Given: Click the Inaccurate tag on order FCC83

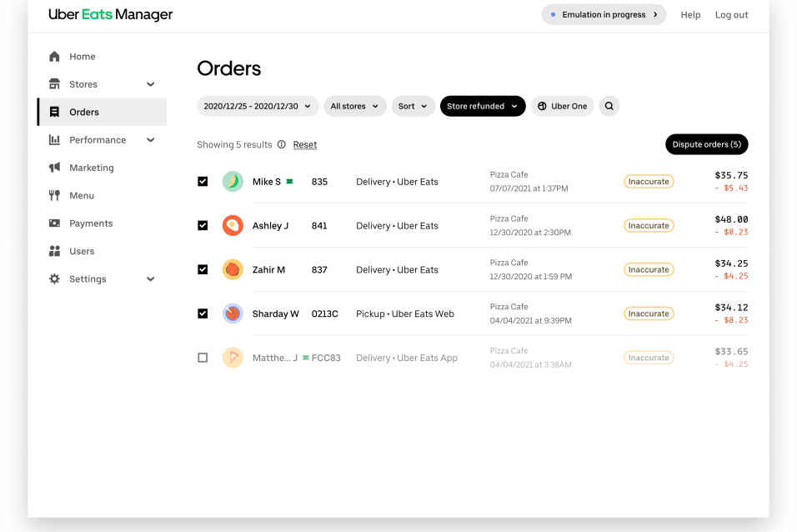Looking at the screenshot, I should pos(649,358).
